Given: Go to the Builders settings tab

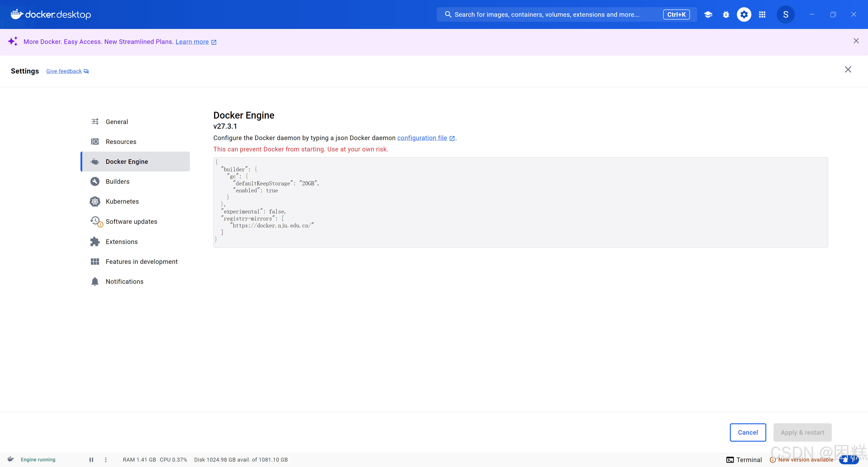Looking at the screenshot, I should click(135, 181).
